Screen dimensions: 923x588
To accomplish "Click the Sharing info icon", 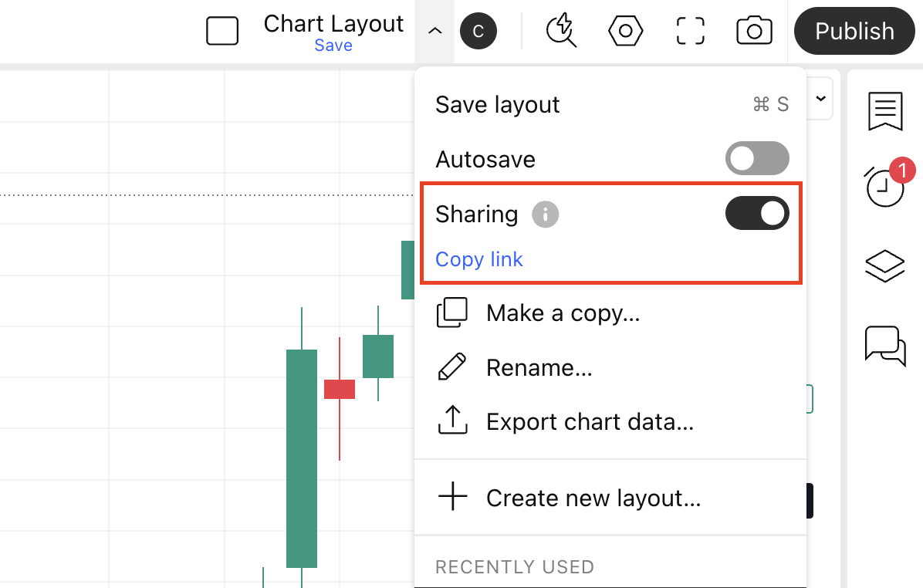I will pos(545,215).
